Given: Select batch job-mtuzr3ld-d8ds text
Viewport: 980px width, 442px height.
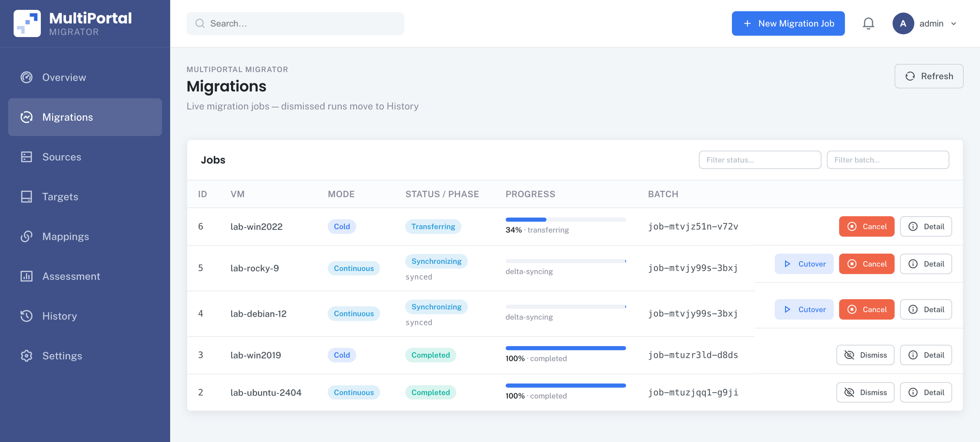Looking at the screenshot, I should tap(693, 355).
